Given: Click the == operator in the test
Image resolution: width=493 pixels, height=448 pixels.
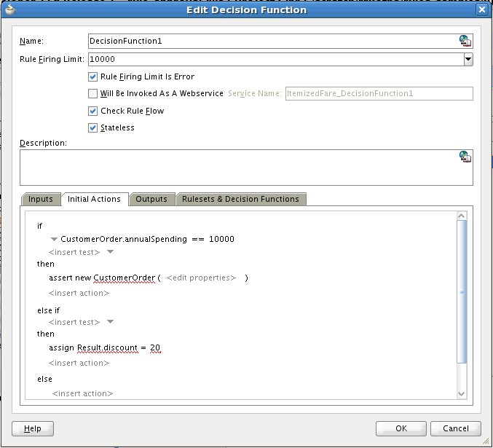Looking at the screenshot, I should 198,239.
